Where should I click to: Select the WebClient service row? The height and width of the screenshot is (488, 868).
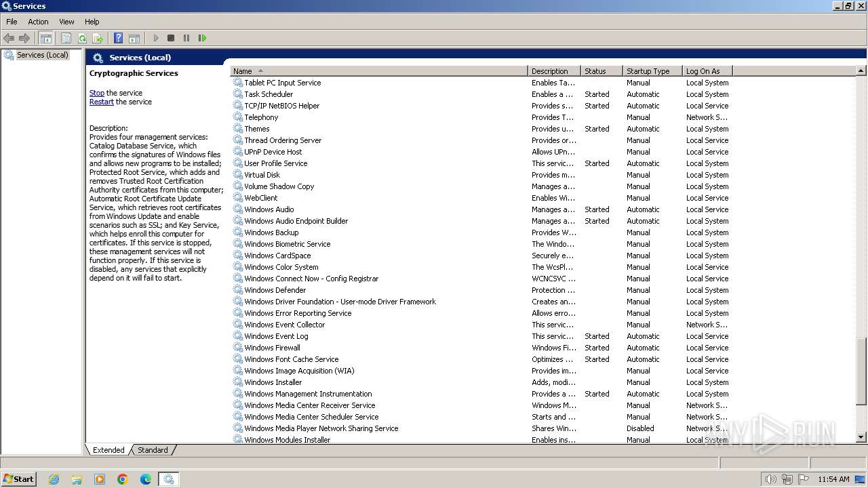481,198
